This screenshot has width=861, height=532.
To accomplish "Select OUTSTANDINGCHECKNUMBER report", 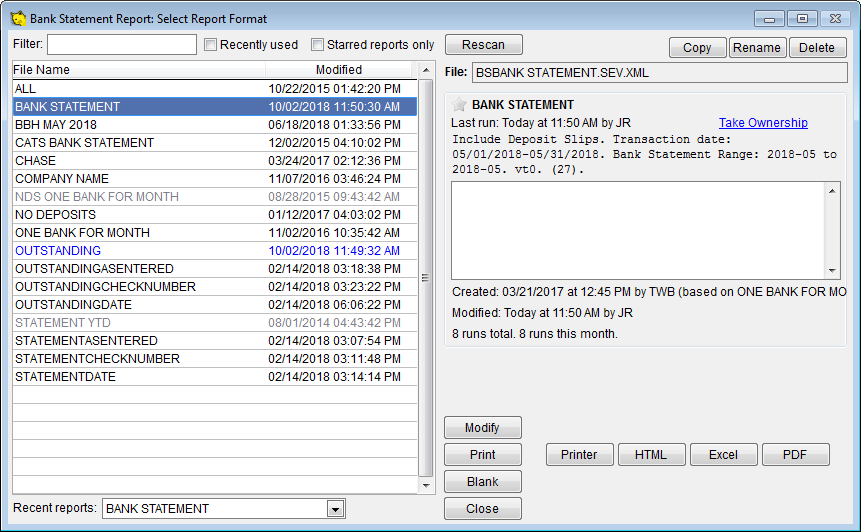I will [215, 287].
